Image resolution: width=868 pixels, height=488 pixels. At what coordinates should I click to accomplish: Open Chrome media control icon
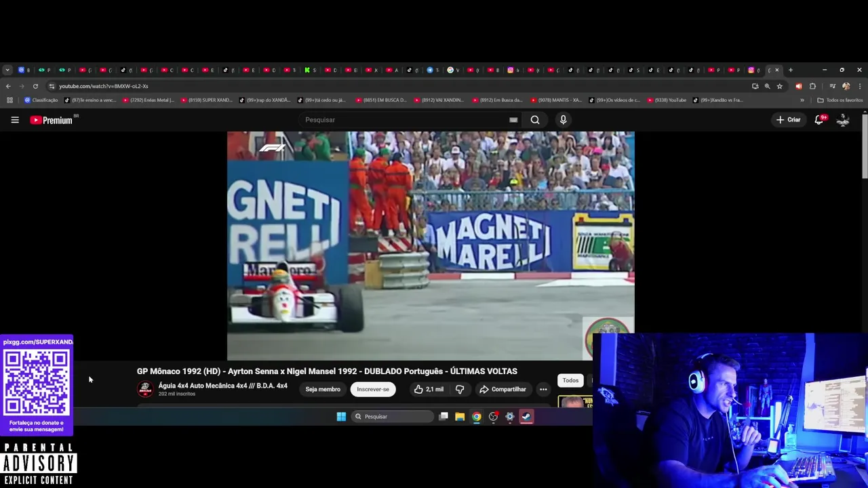coord(832,86)
